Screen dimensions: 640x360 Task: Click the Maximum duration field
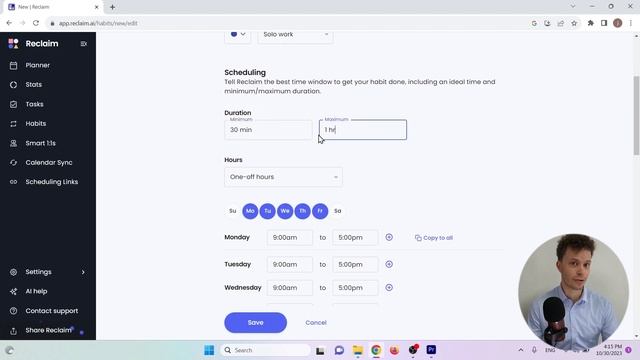(363, 130)
